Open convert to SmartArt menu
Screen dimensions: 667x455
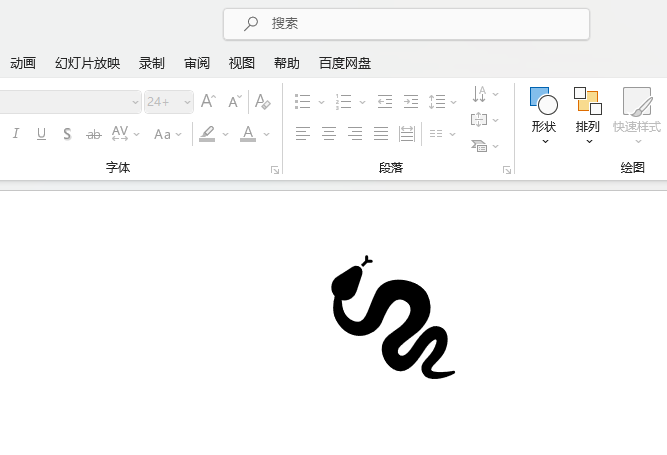(x=485, y=146)
